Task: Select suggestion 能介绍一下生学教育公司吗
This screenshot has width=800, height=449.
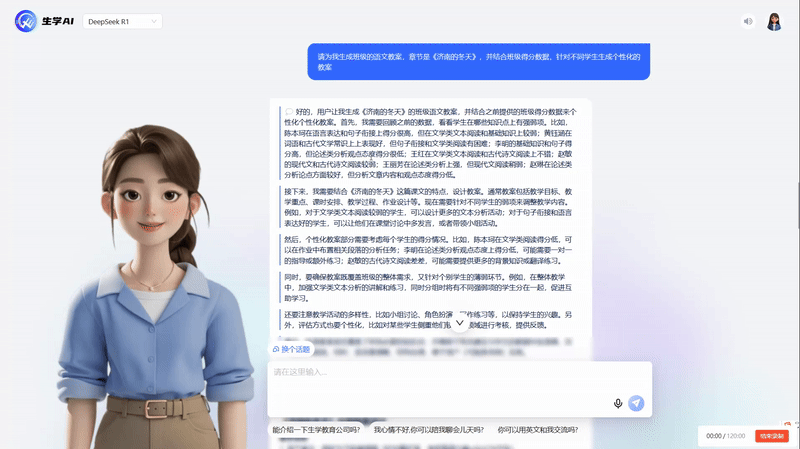Action: [317, 430]
